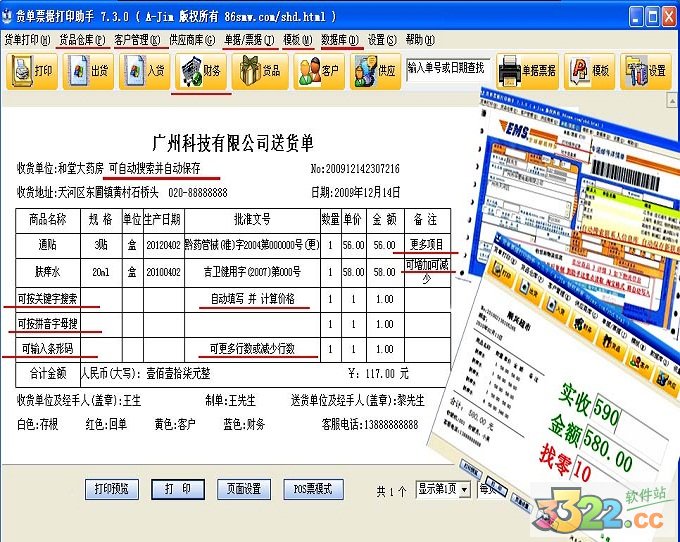Screen dimensions: 680x542
Task: Open the 数据库(D) menu
Action: [340, 40]
